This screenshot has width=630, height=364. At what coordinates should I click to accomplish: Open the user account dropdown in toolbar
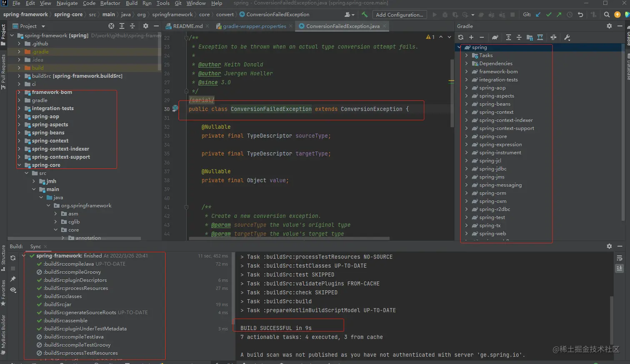pyautogui.click(x=350, y=15)
